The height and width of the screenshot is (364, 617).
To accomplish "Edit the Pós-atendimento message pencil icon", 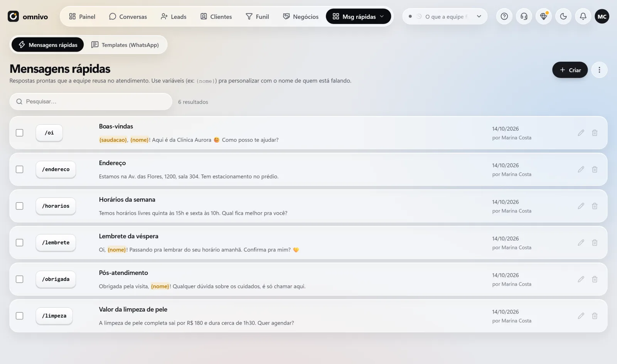I will tap(581, 279).
